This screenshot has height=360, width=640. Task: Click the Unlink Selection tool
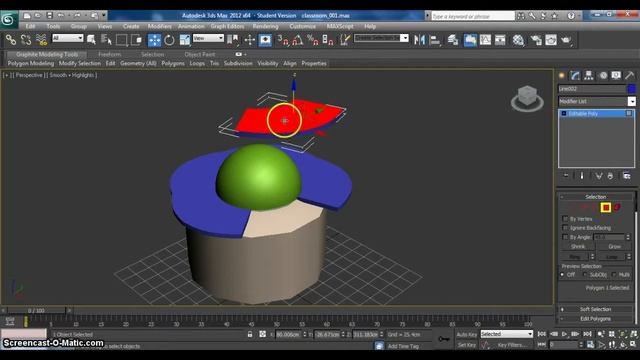click(x=26, y=40)
